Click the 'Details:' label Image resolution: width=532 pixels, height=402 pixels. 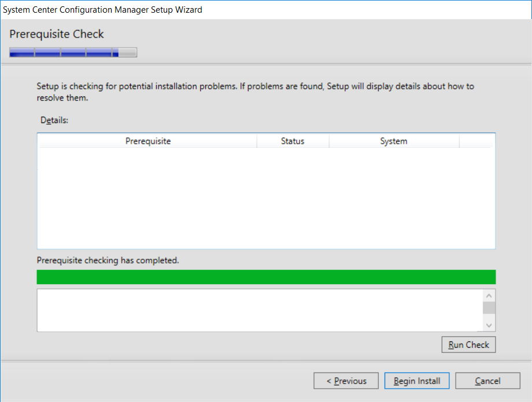click(x=54, y=120)
